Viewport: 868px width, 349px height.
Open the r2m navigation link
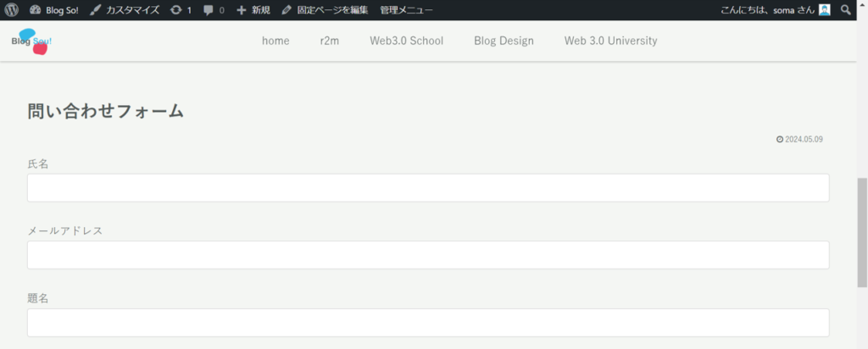tap(330, 41)
